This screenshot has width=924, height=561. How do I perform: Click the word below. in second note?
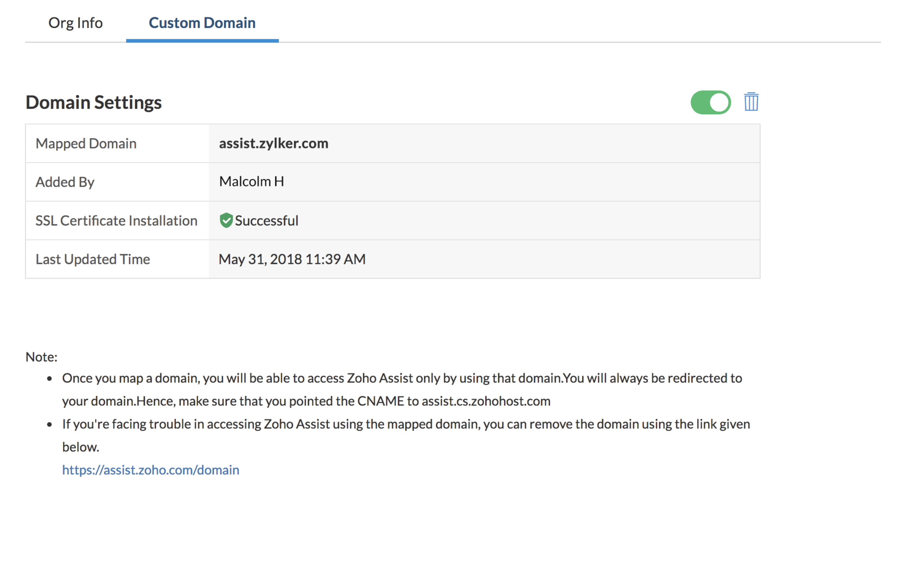tap(81, 447)
